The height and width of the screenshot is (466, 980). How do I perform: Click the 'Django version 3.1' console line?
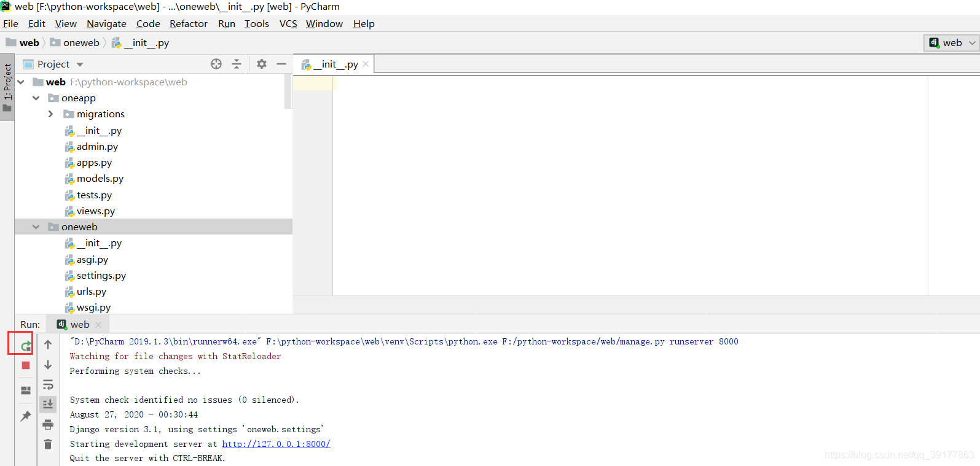pos(197,429)
